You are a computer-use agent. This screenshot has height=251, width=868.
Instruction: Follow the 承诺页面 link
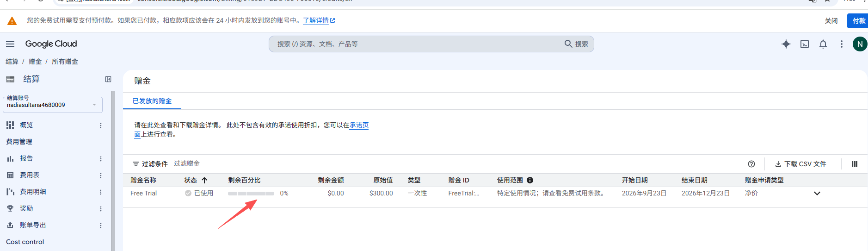pos(359,125)
